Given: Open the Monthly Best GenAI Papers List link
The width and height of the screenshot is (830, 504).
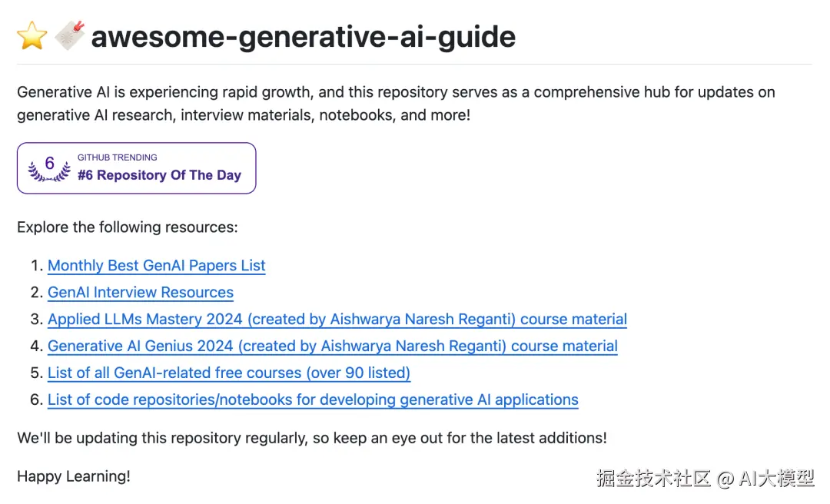Looking at the screenshot, I should click(156, 265).
